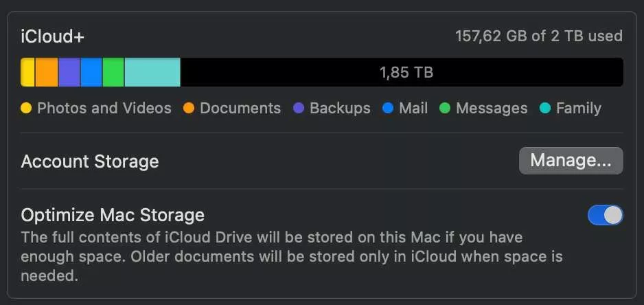Click the blue Mail segment in storage bar
644x305 pixels.
click(x=91, y=72)
